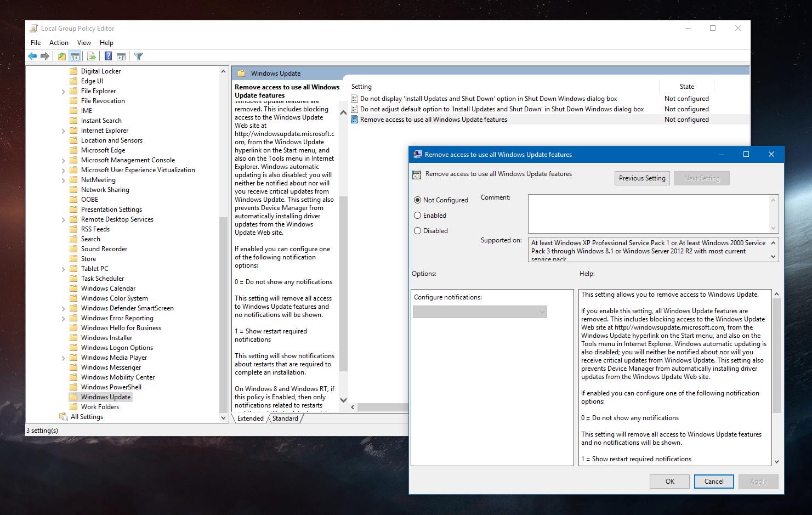Open the View menu

pyautogui.click(x=84, y=42)
